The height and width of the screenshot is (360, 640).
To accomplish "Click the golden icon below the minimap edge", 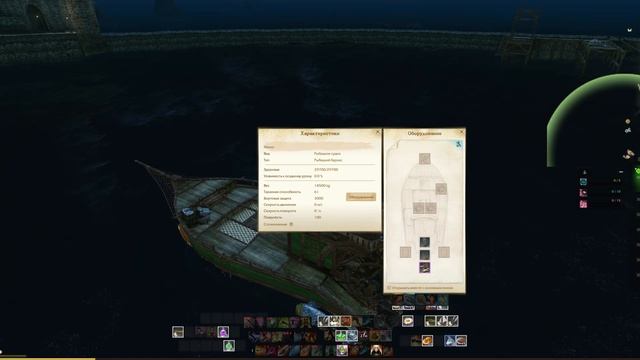I will 629,155.
